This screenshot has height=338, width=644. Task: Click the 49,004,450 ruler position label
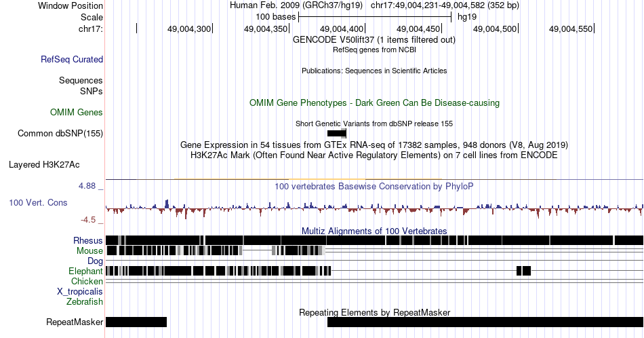pos(418,29)
